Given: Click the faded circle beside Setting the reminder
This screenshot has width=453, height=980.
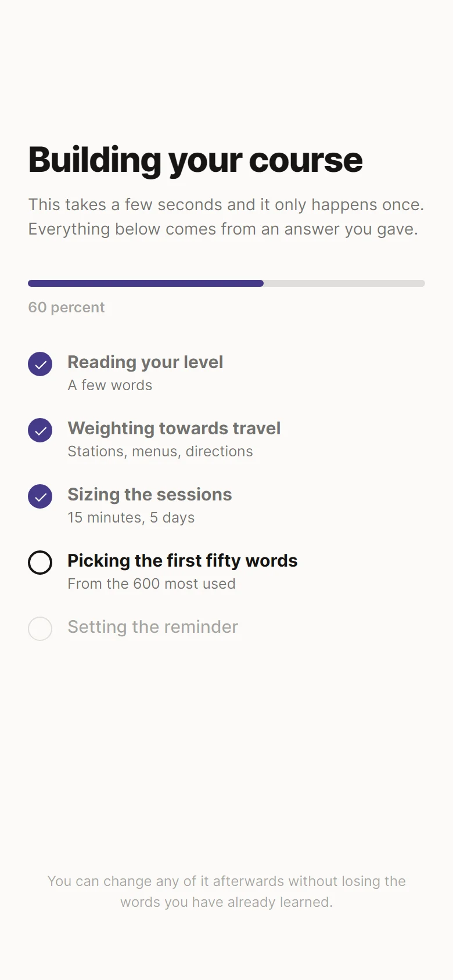Looking at the screenshot, I should click(x=40, y=629).
